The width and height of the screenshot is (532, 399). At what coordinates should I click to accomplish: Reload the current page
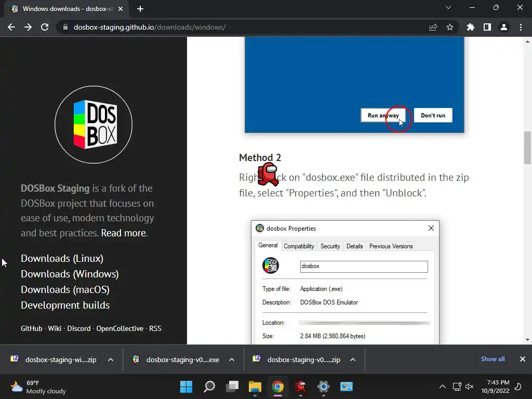click(45, 27)
